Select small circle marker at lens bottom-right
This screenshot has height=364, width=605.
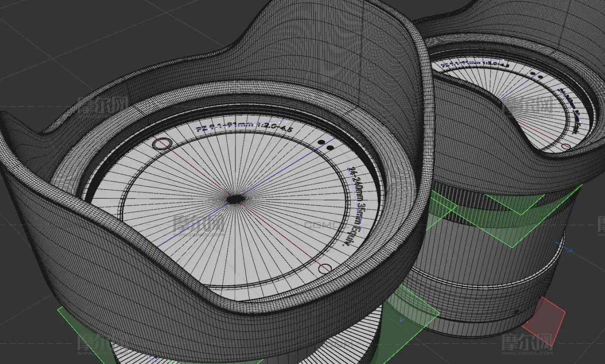coord(325,269)
